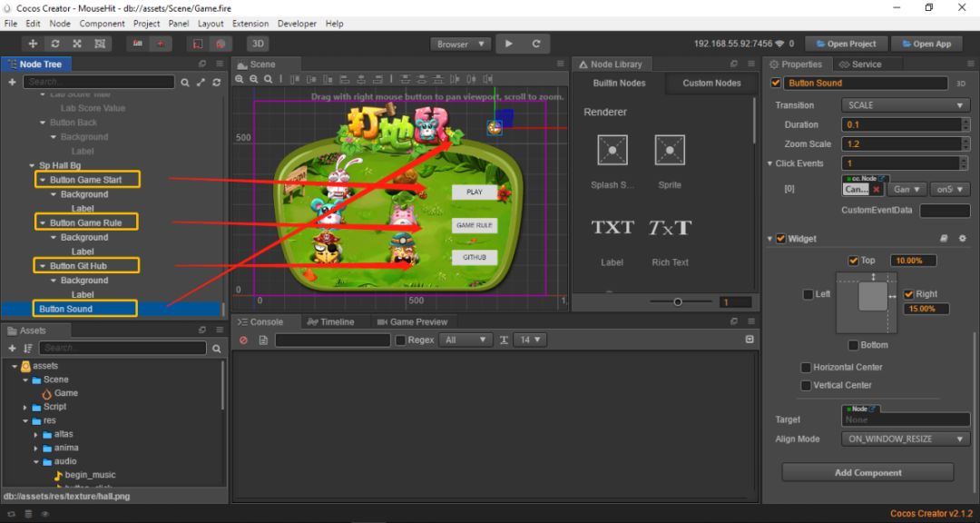Select the scale transform tool
This screenshot has width=980, height=523.
(x=77, y=44)
